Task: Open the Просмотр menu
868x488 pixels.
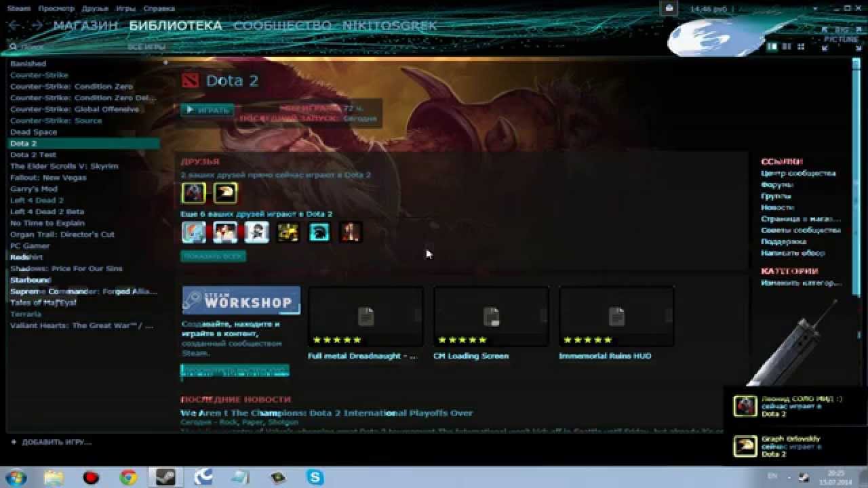Action: pos(56,8)
